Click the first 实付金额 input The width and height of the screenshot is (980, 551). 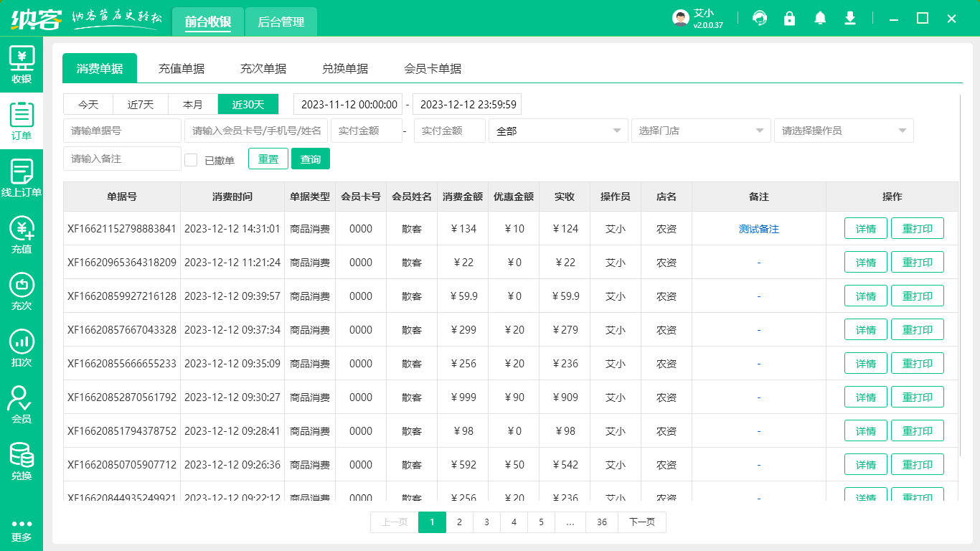367,131
